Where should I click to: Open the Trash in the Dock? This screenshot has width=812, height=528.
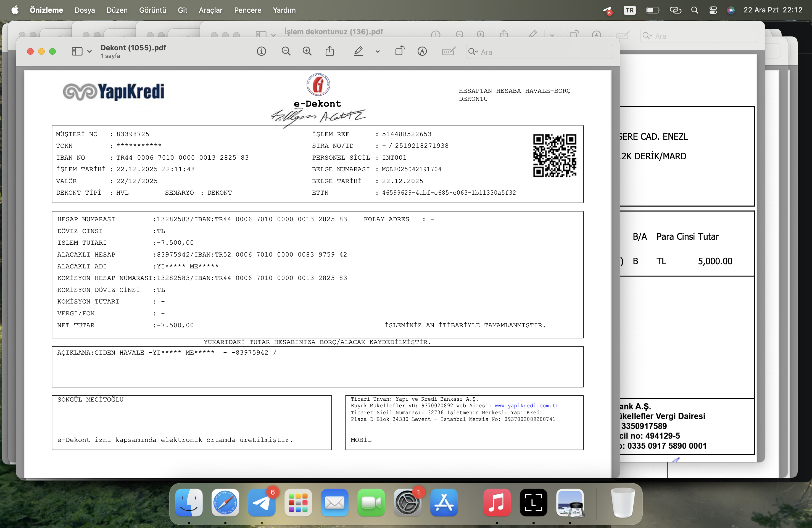tap(623, 502)
